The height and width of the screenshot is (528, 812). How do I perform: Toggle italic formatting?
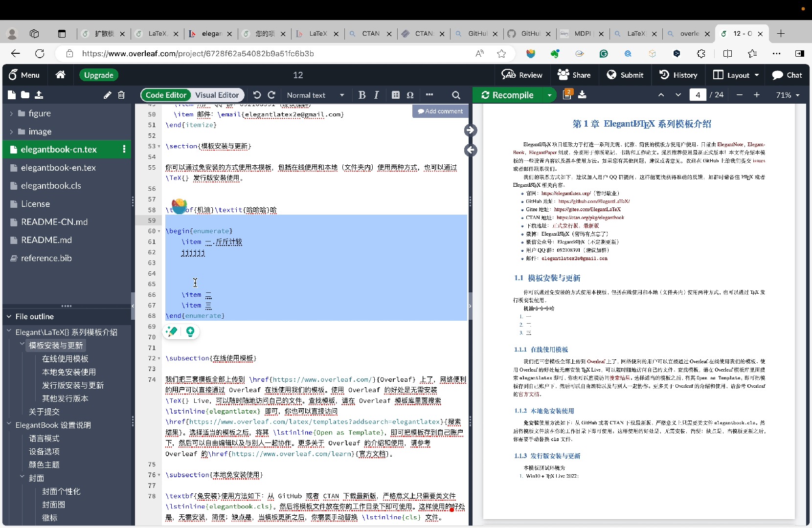click(376, 95)
